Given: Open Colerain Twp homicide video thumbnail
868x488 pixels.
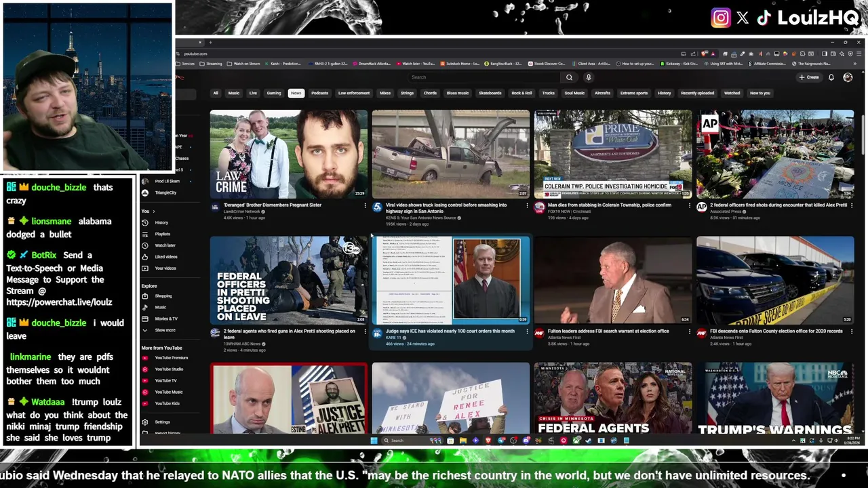Looking at the screenshot, I should point(613,154).
